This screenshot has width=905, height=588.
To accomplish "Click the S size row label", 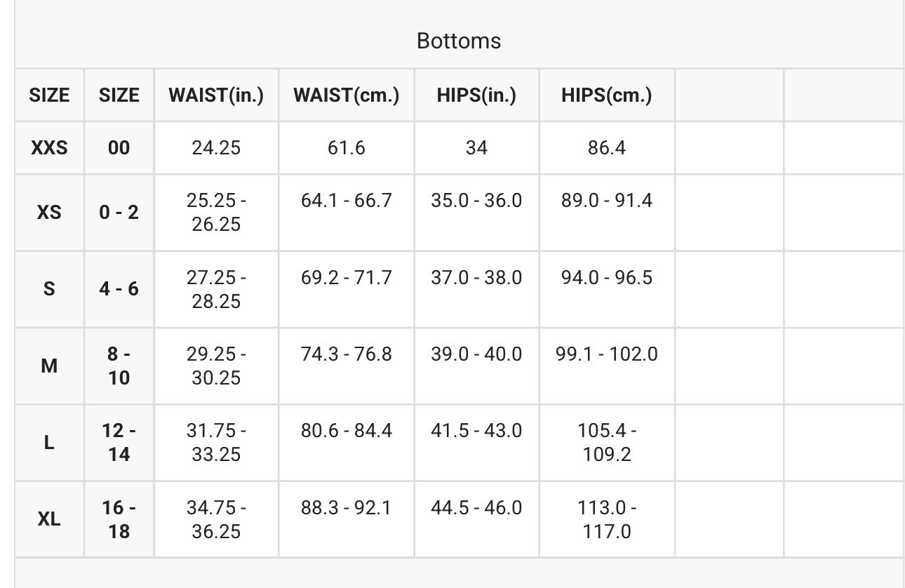I will pos(49,289).
